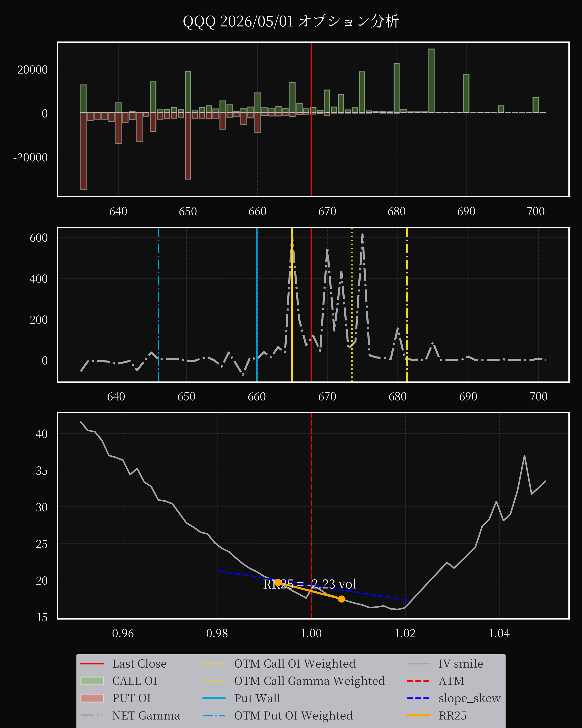
Task: Click the '1.04' moneyness axis label
Action: 499,633
